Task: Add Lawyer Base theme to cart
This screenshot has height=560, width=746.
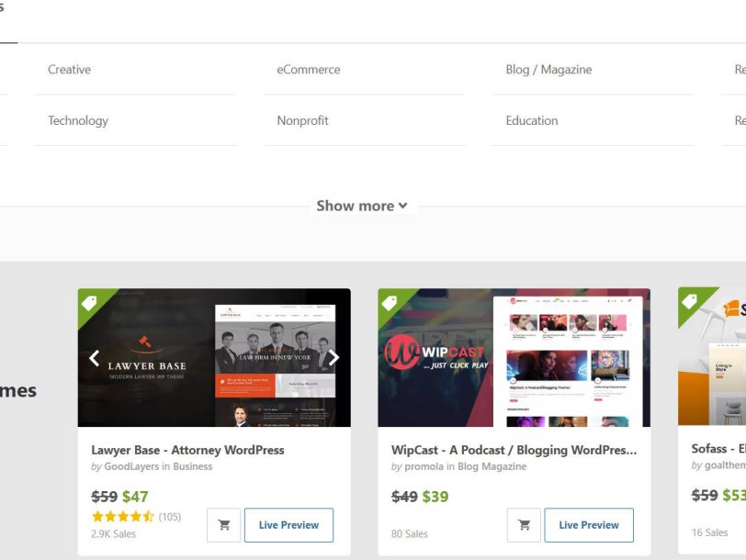Action: (224, 525)
